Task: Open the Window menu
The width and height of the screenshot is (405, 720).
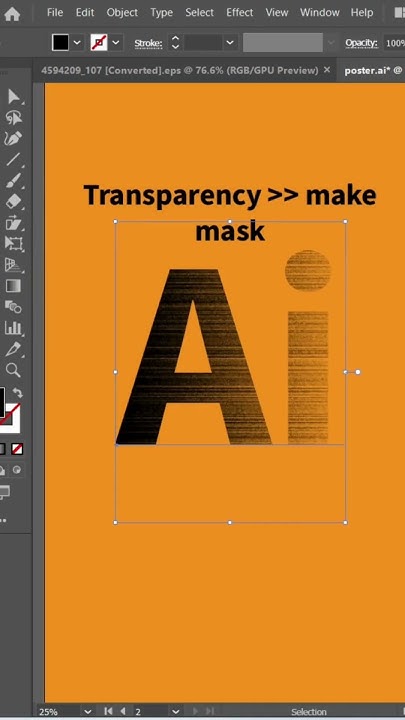Action: 320,13
